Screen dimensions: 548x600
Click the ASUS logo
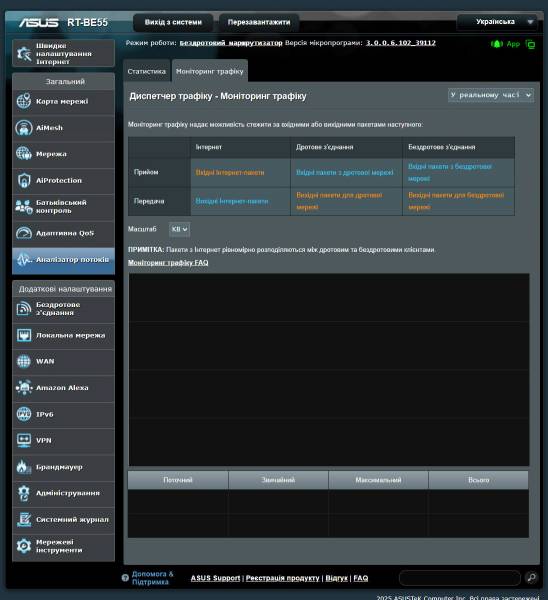point(39,23)
